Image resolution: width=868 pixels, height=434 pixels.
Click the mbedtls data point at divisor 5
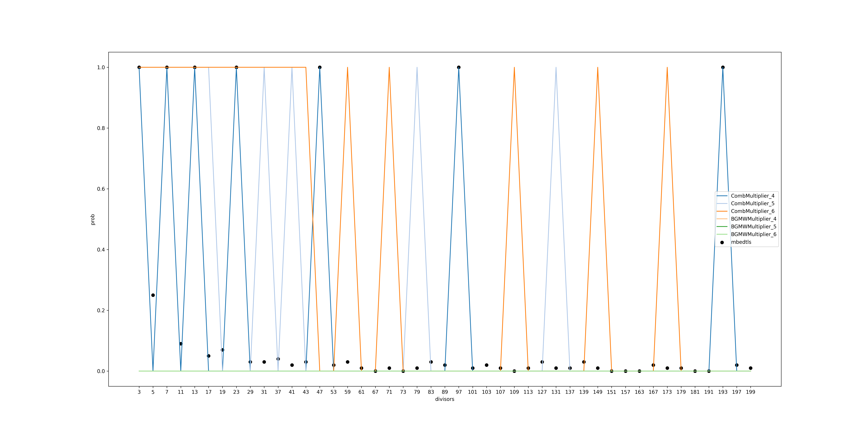click(x=153, y=295)
